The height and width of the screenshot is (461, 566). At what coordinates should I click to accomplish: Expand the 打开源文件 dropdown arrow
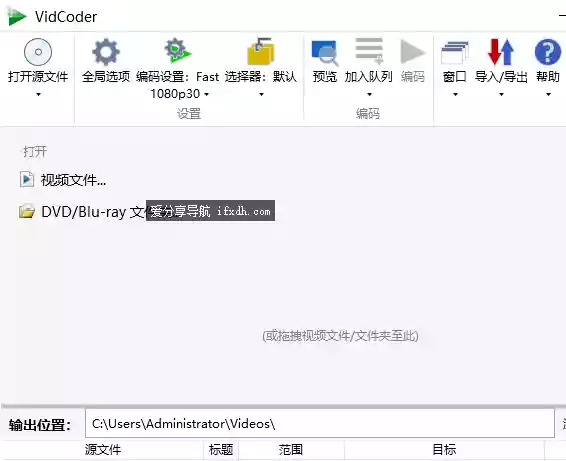coord(38,95)
